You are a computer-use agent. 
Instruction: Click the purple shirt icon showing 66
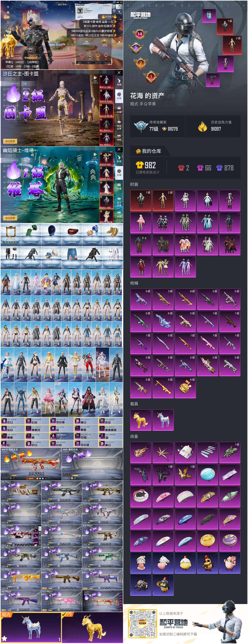click(x=200, y=168)
